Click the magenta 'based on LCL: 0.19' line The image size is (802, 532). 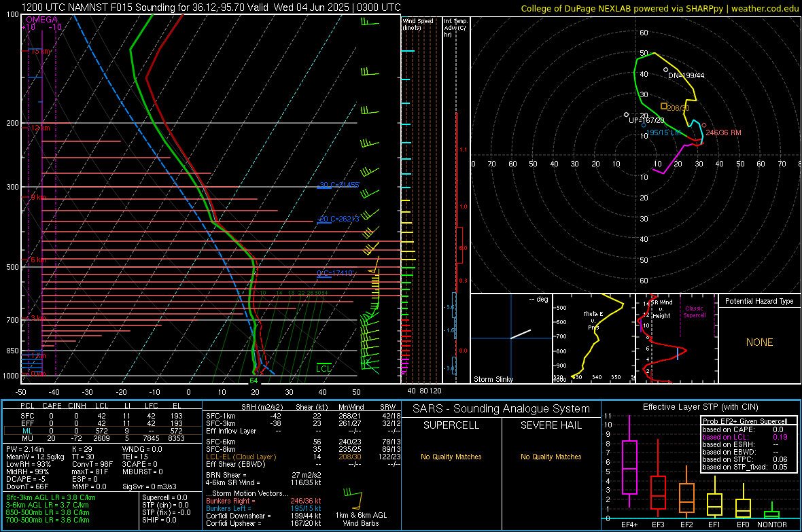point(745,437)
